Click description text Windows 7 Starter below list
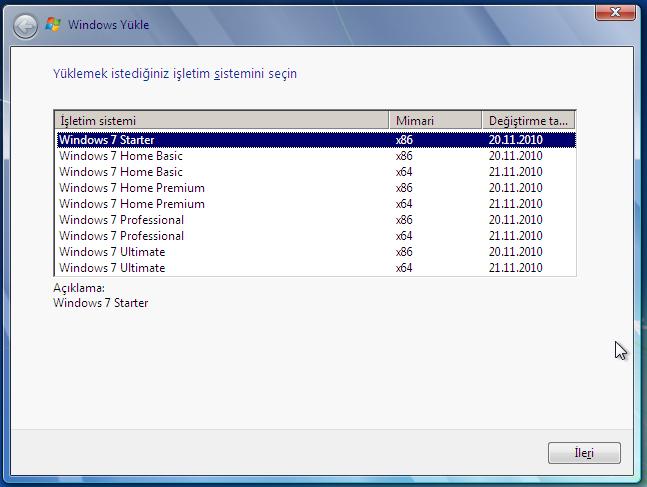647x487 pixels. [101, 303]
